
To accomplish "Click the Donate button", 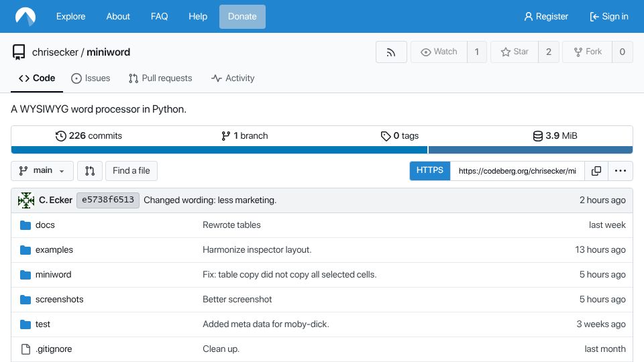I will [x=242, y=16].
